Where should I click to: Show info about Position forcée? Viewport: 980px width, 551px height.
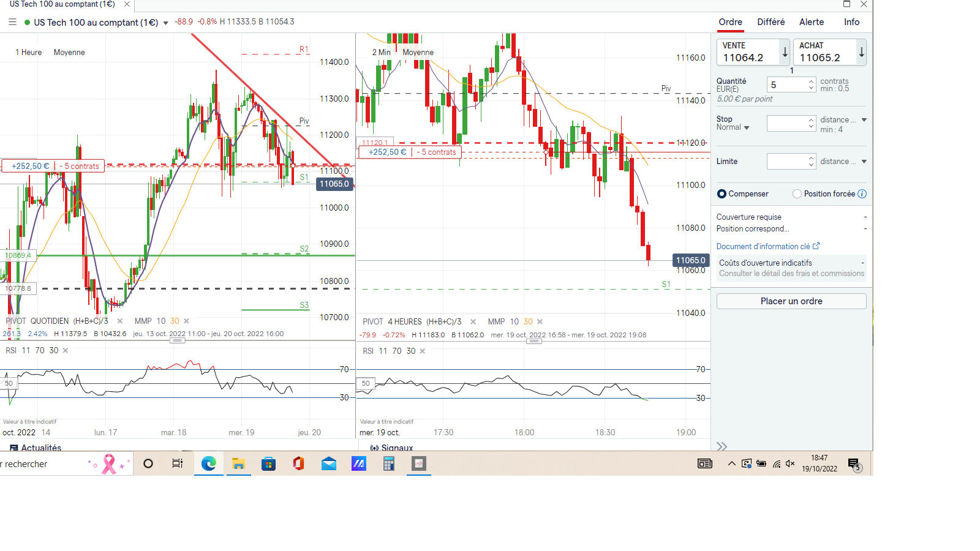click(862, 194)
